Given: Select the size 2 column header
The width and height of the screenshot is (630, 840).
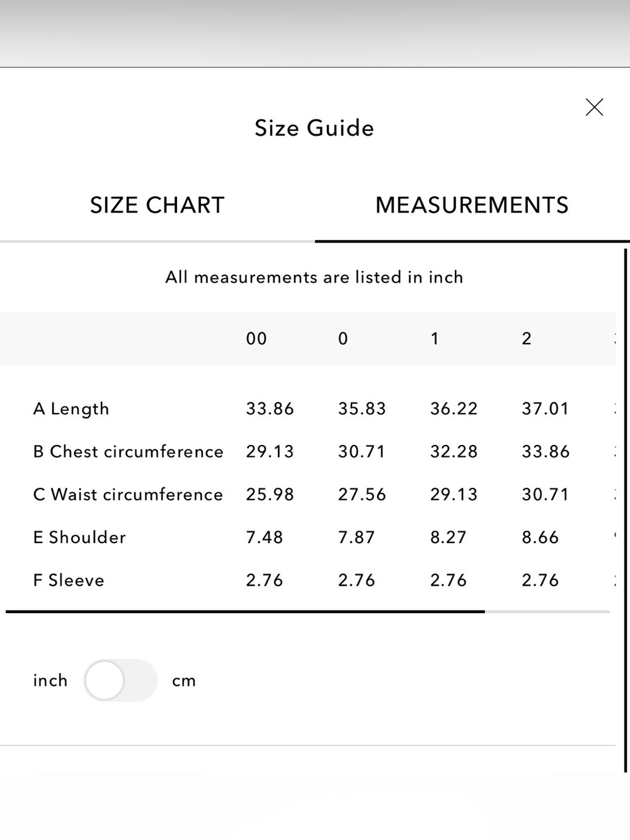Looking at the screenshot, I should click(x=527, y=339).
